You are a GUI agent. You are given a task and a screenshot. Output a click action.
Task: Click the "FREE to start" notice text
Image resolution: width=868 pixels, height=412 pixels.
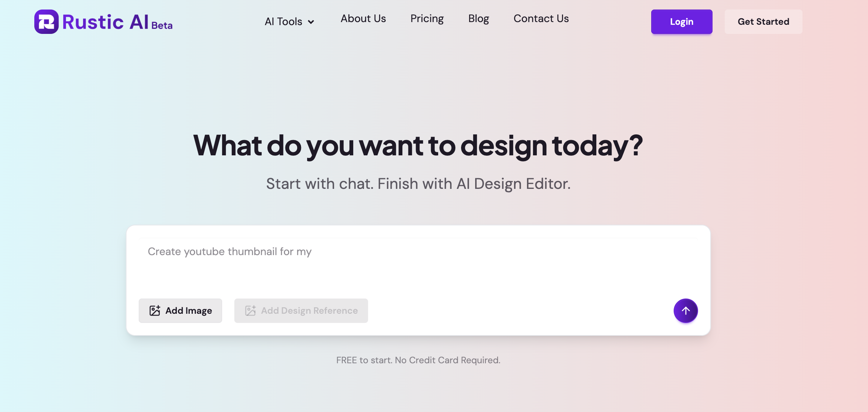418,360
